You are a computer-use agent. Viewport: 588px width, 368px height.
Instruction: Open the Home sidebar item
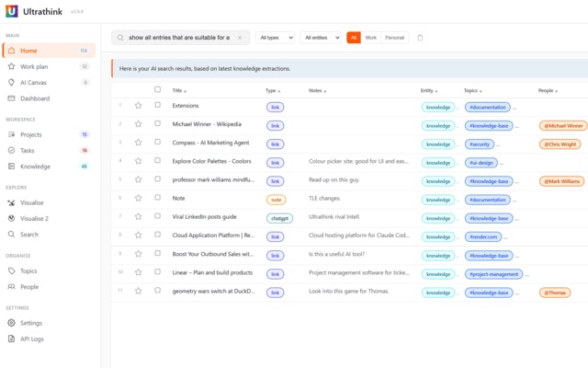(49, 51)
